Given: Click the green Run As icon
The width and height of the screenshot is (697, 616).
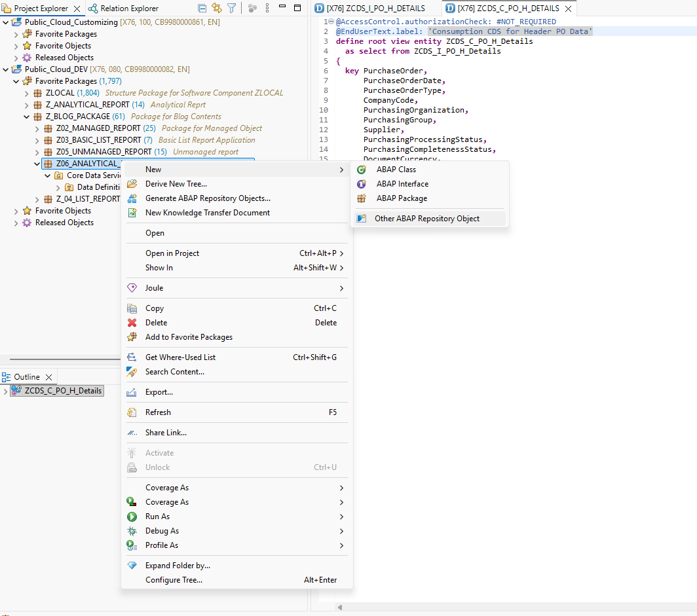Looking at the screenshot, I should click(132, 516).
